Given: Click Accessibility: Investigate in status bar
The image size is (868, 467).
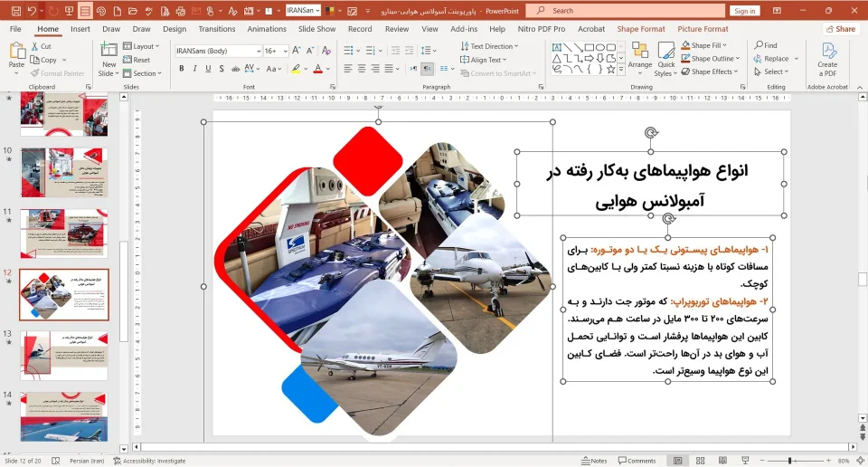Looking at the screenshot, I should coord(149,461).
